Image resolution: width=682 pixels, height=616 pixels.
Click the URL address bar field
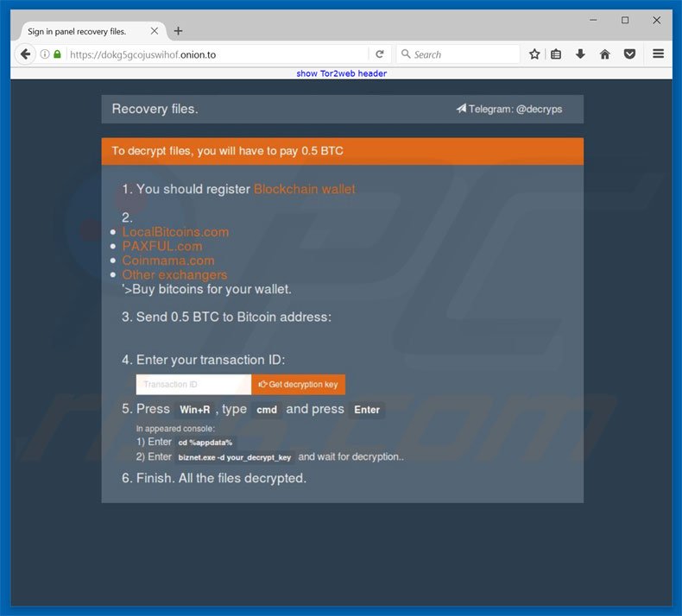tap(218, 54)
